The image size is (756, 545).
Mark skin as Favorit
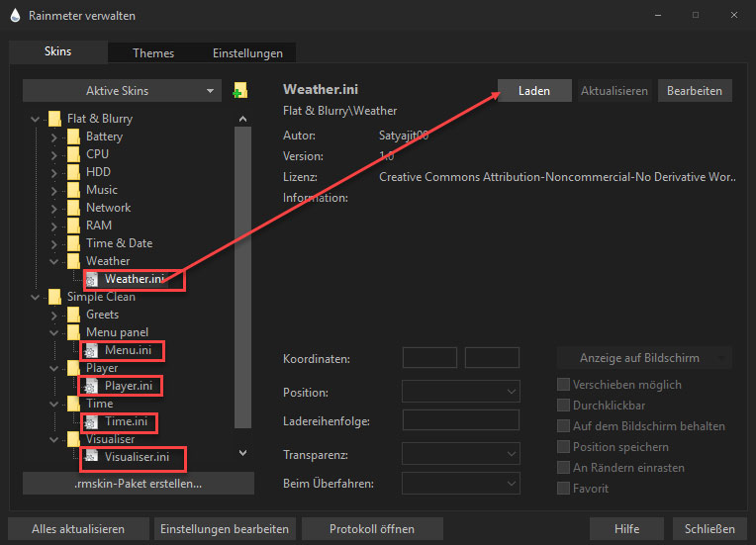563,489
